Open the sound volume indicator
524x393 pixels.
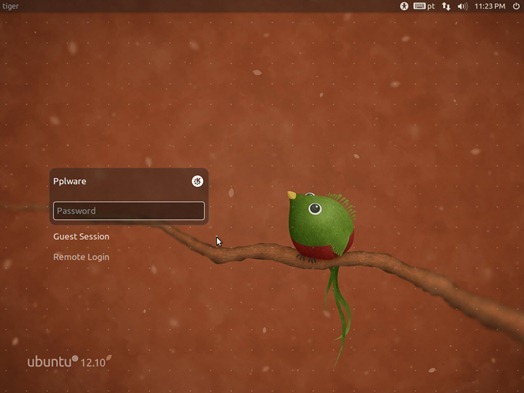point(463,6)
